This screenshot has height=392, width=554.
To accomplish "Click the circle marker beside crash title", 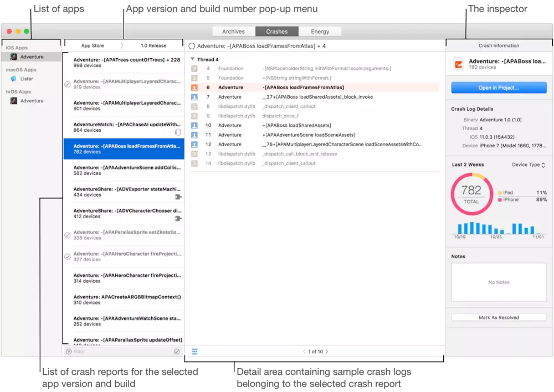I will point(192,46).
